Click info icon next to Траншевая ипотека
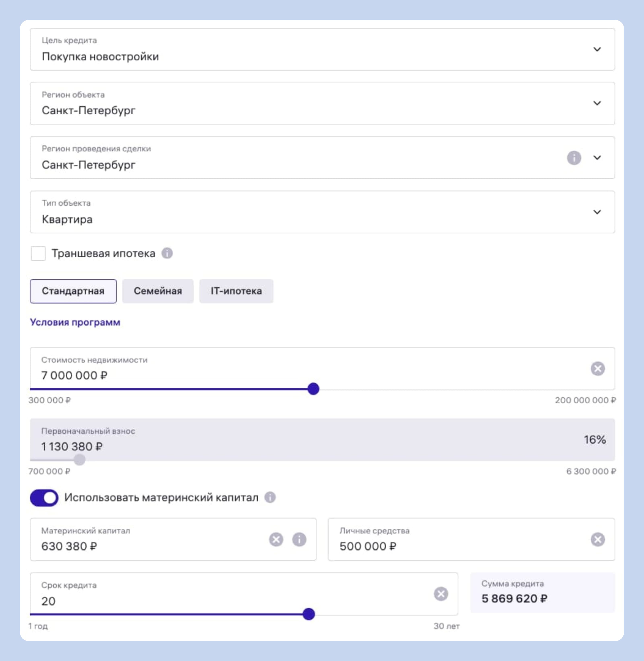The width and height of the screenshot is (644, 661). click(167, 253)
